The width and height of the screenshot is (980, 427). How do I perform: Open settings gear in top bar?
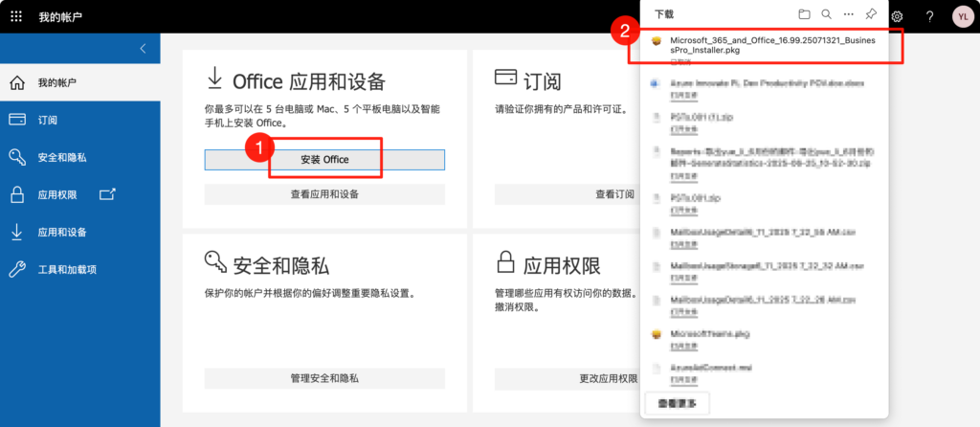tap(897, 16)
